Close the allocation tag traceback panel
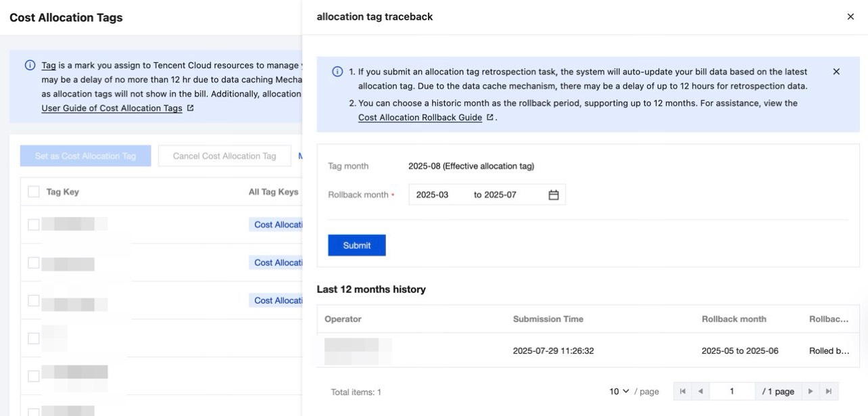The height and width of the screenshot is (416, 868). point(850,17)
